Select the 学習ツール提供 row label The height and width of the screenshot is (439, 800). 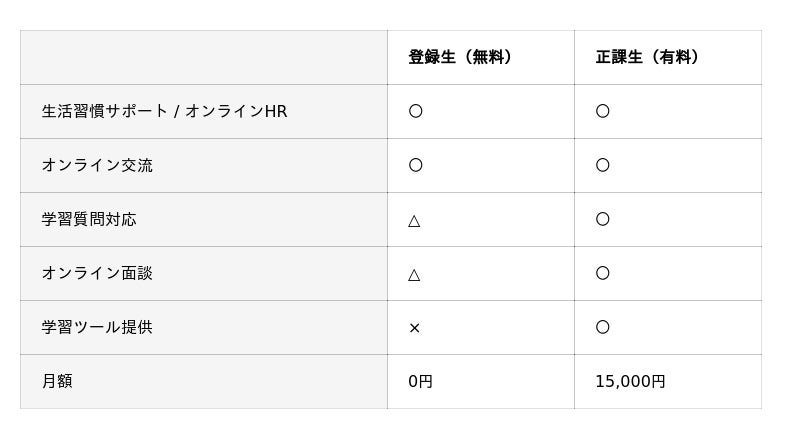click(97, 328)
